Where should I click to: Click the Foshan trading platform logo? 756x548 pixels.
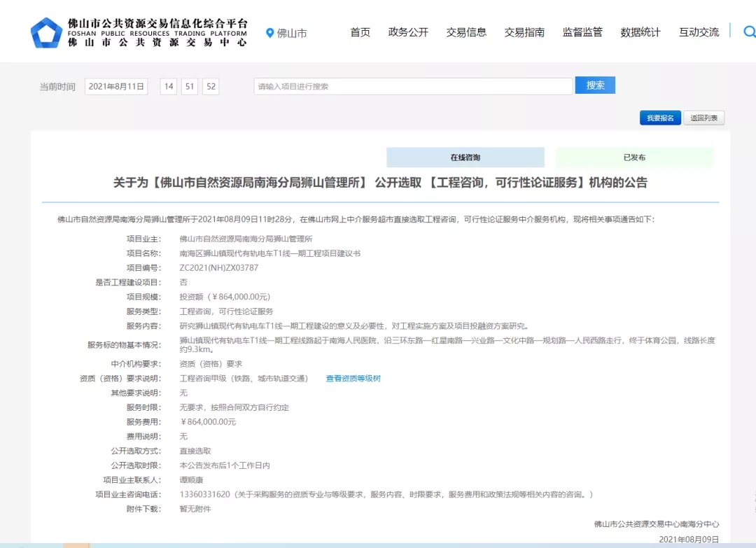point(46,32)
